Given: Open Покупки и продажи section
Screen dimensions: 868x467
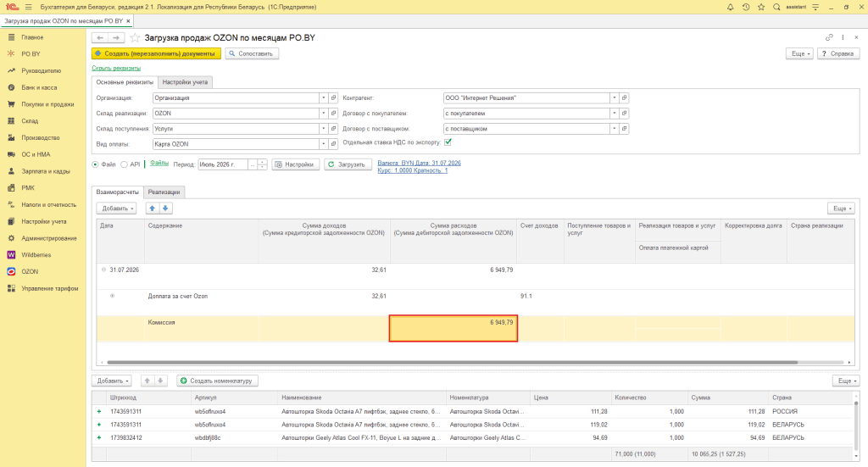Looking at the screenshot, I should coord(47,104).
